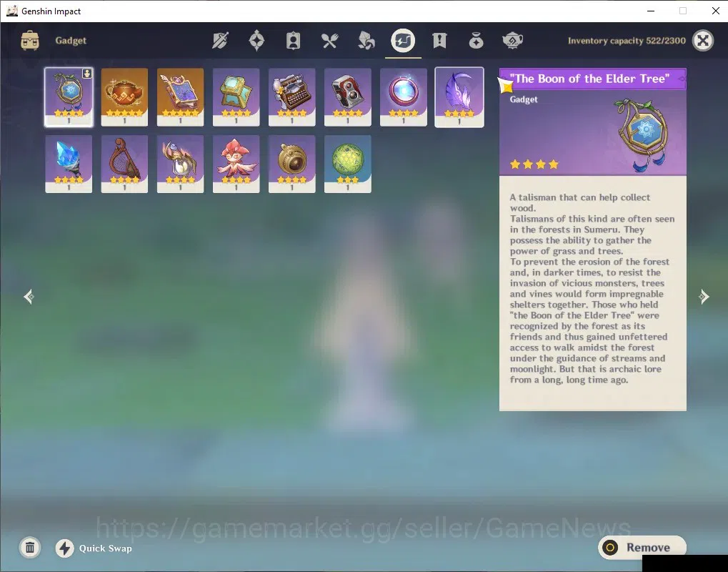Click the equipped badge on Boon gadget
Viewport: 728px width, 572px height.
(x=87, y=74)
